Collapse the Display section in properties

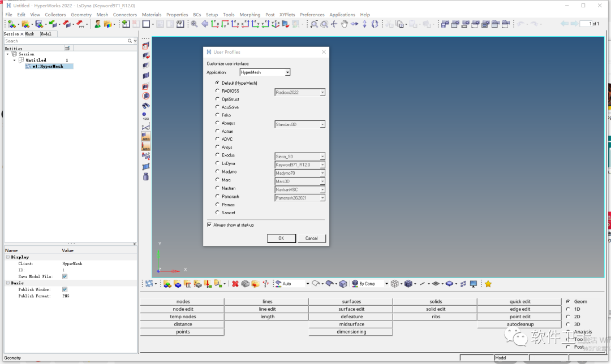8,257
